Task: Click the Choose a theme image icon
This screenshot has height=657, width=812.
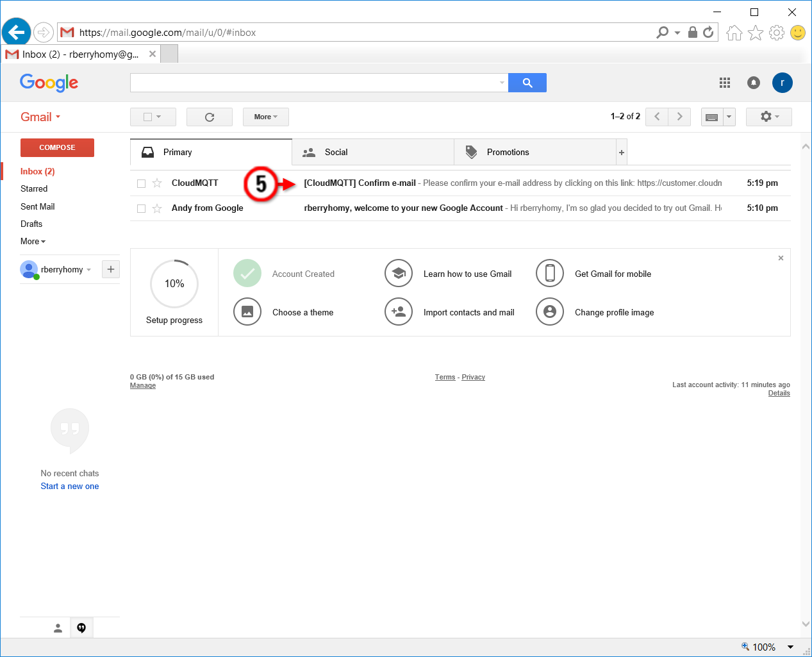Action: click(247, 312)
